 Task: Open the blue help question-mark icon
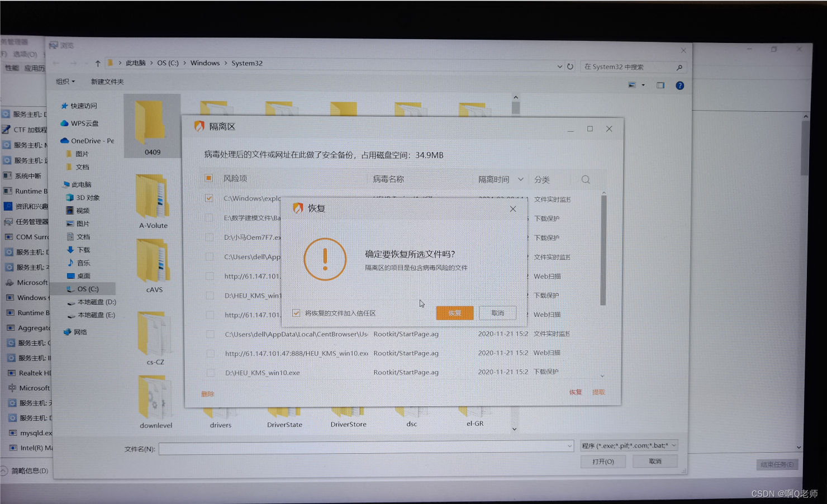tap(679, 85)
